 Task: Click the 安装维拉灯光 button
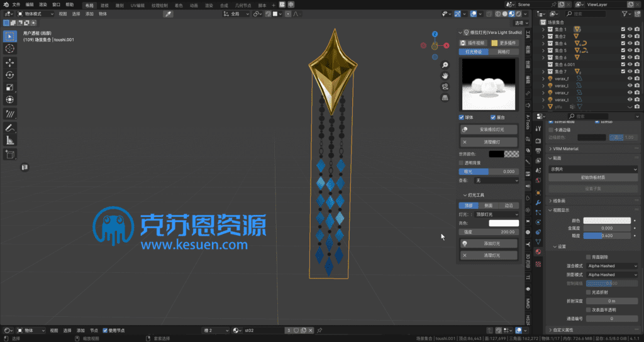point(491,130)
